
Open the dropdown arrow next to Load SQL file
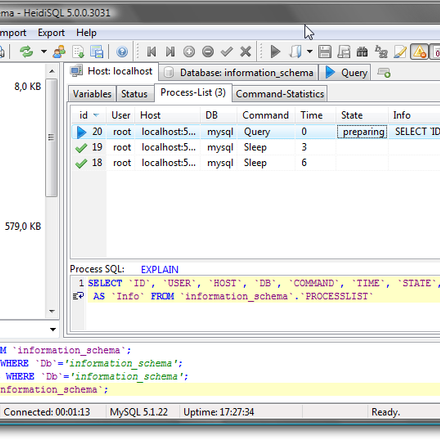point(310,52)
